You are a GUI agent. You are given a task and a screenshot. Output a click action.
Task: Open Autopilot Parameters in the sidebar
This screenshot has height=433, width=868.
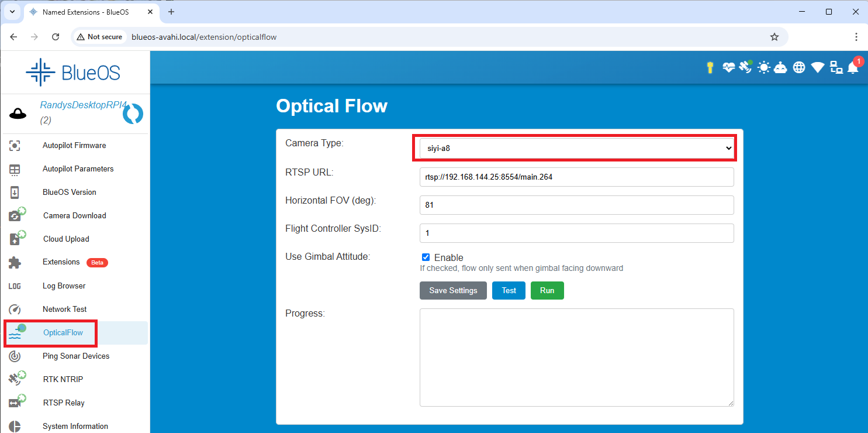point(78,169)
